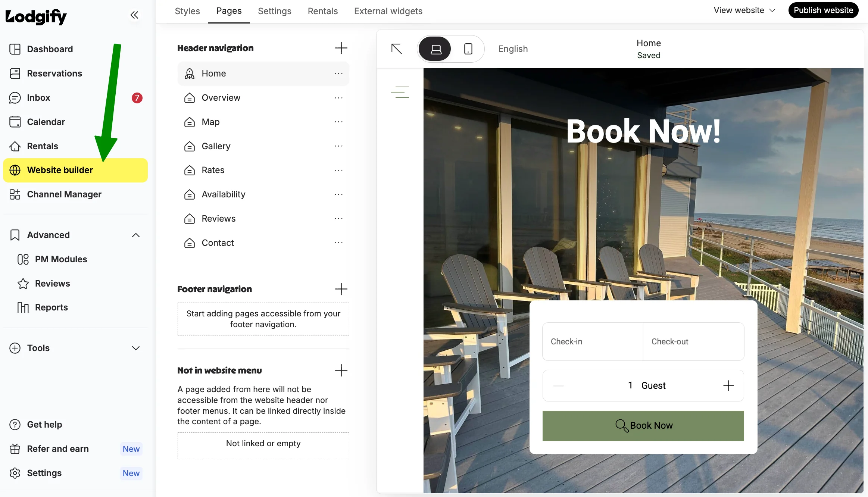Screen dimensions: 868x497
Task: Click the Check-out date field
Action: point(693,341)
